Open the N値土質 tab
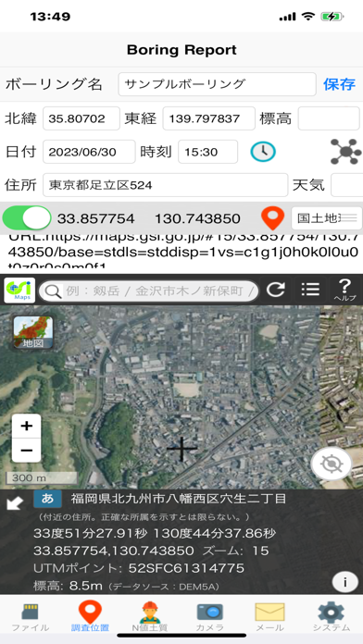This screenshot has height=644, width=363. tap(149, 617)
